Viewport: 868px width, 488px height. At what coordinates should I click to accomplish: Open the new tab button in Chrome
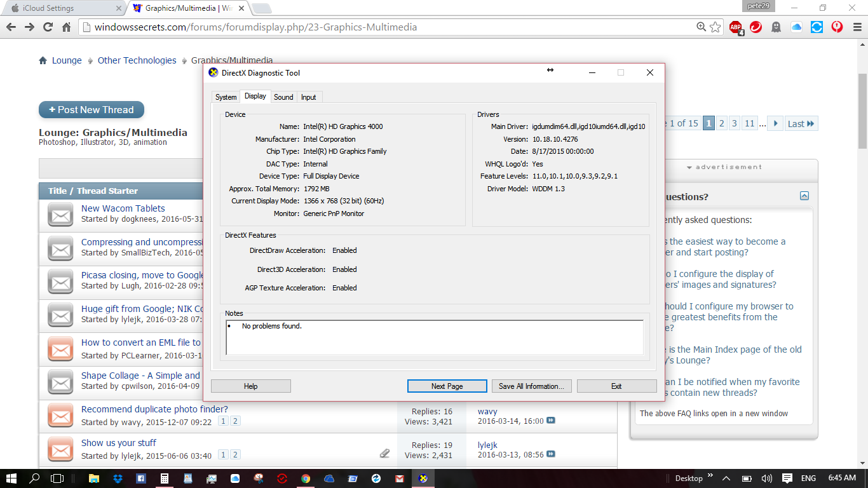[x=261, y=8]
